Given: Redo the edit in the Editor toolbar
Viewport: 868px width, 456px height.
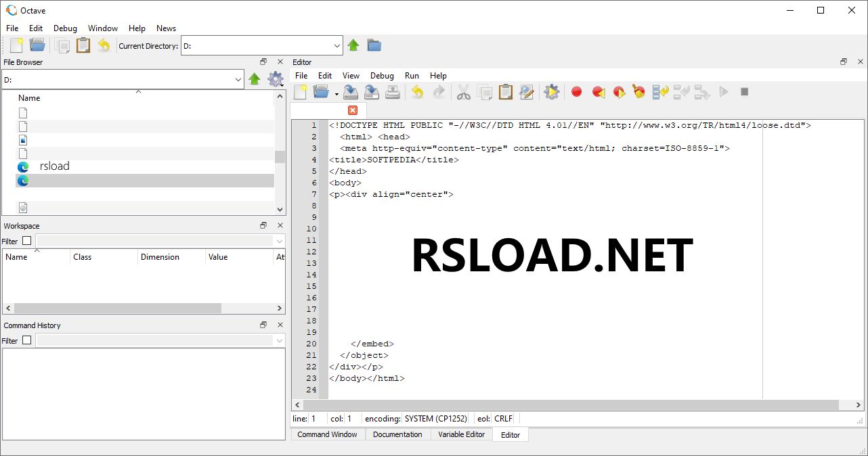Looking at the screenshot, I should pyautogui.click(x=439, y=92).
